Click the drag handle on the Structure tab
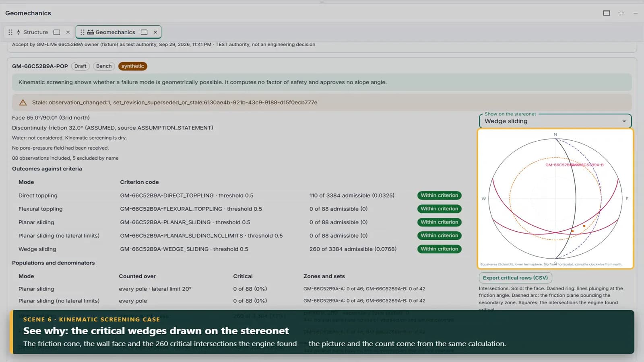 10,32
